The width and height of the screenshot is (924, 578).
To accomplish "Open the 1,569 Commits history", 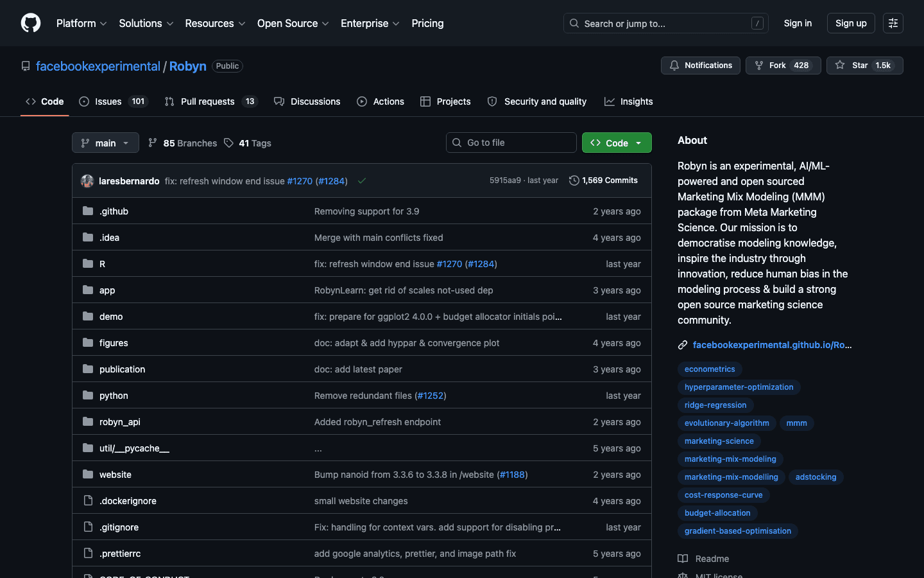I will click(603, 180).
